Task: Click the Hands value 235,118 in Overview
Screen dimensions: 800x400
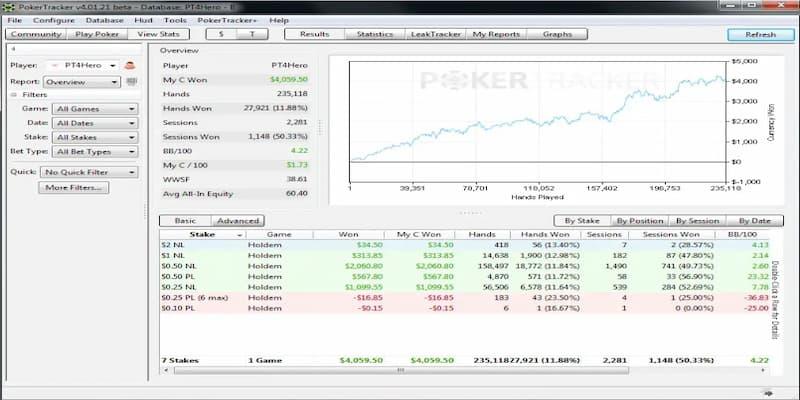Action: tap(293, 94)
